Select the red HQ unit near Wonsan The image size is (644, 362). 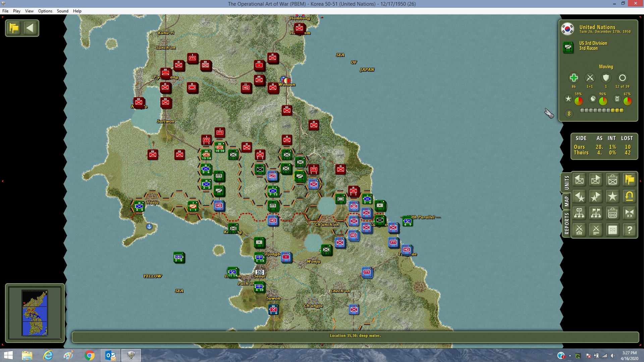pyautogui.click(x=246, y=87)
